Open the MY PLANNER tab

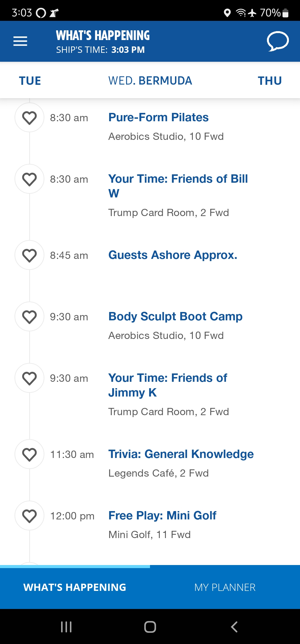[225, 587]
